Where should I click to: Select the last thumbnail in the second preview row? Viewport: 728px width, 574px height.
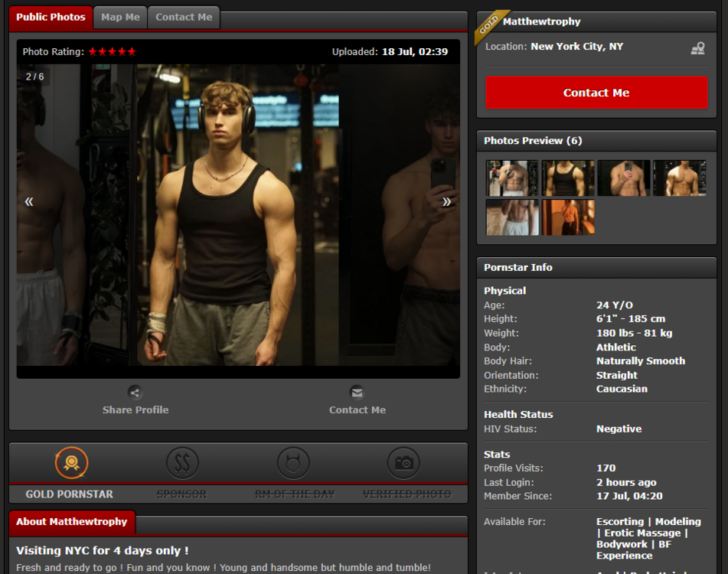[568, 217]
